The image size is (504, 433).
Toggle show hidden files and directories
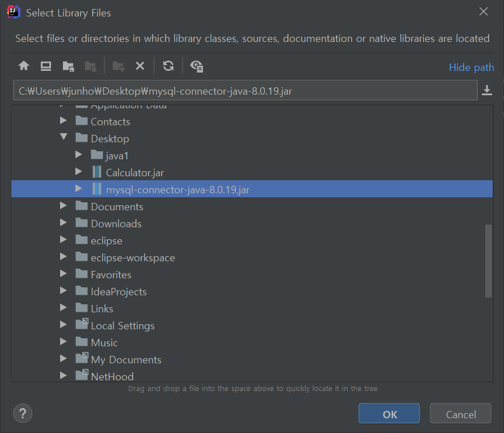196,66
